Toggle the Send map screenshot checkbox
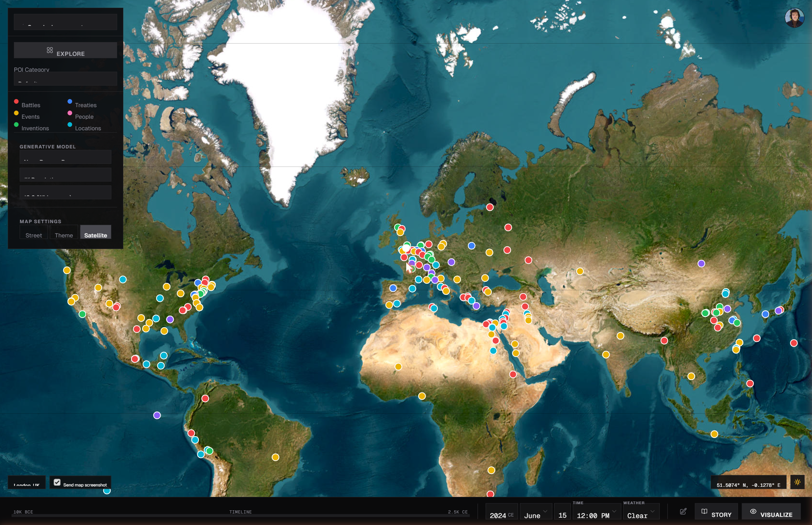Viewport: 812px width, 525px height. coord(57,482)
